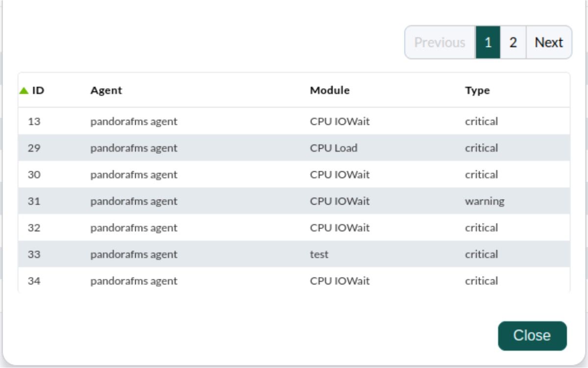This screenshot has width=588, height=368.
Task: Click critical type in row 32
Action: (x=481, y=228)
